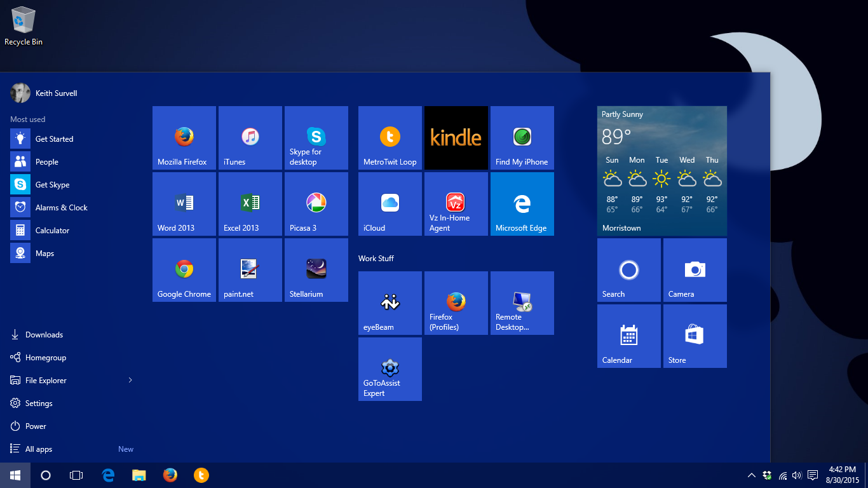Open the Calendar tile
This screenshot has height=488, width=868.
[629, 336]
